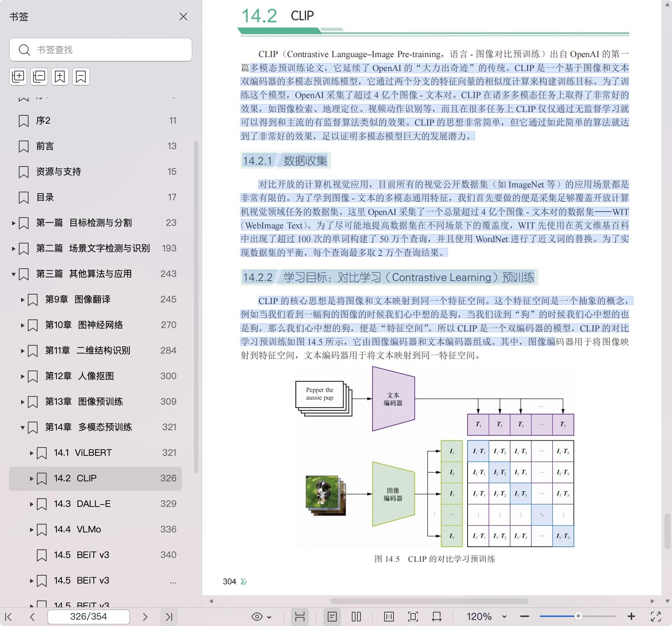Click horizontal scrollbar left arrow
Screen dimensions: 672x626
coord(211,601)
